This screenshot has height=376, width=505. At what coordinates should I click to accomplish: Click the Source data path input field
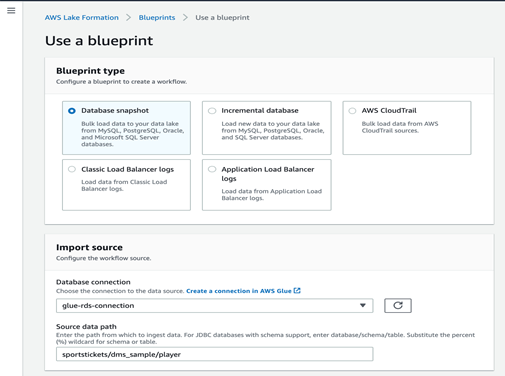tap(214, 354)
